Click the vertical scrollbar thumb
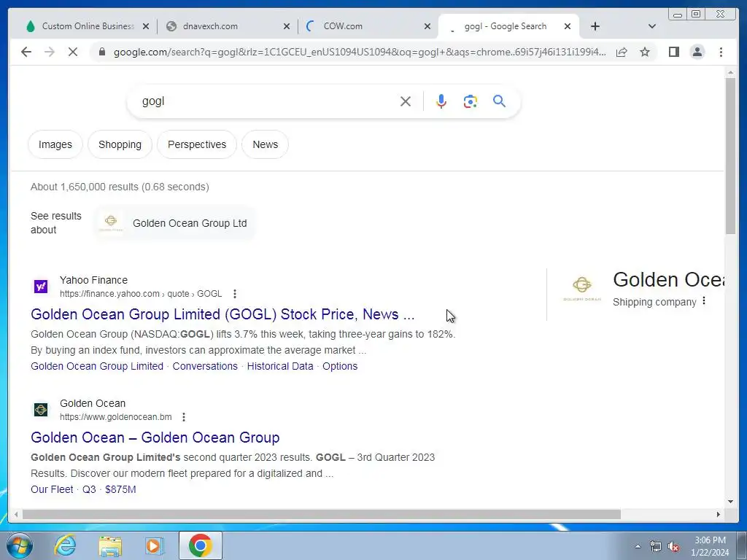Viewport: 747px width, 560px height. [x=730, y=156]
